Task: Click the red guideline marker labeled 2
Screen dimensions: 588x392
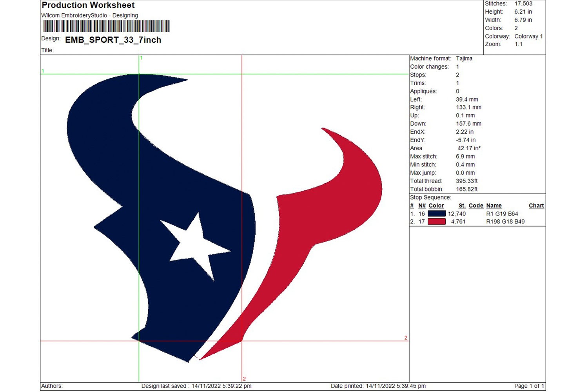Action: click(x=405, y=337)
